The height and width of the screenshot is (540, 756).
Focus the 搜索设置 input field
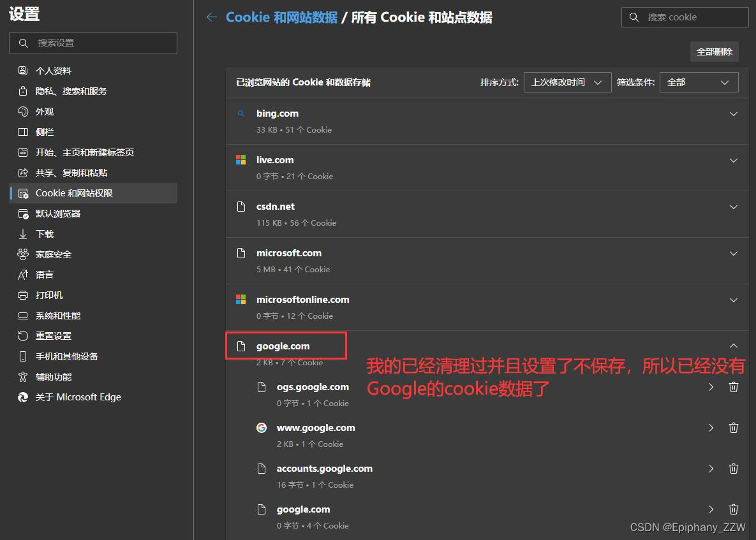tap(93, 43)
